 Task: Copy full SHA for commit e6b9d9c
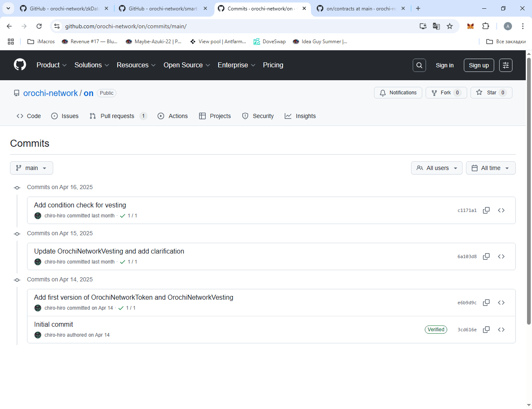pos(486,303)
